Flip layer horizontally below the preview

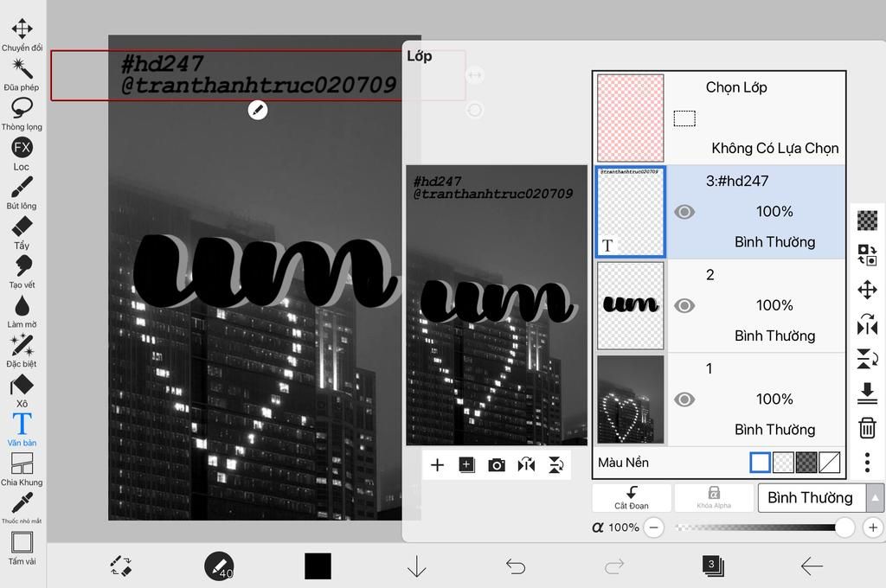pos(526,465)
